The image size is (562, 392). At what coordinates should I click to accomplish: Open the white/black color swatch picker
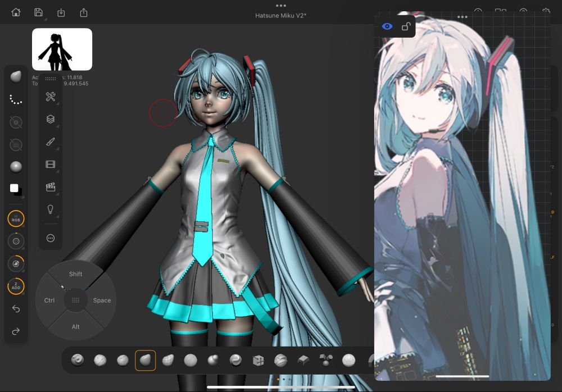pos(16,190)
